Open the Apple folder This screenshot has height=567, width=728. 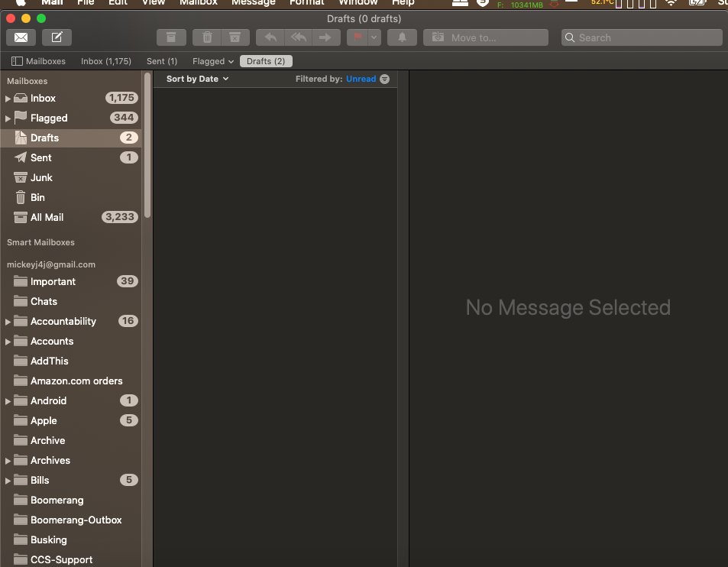click(x=71, y=421)
